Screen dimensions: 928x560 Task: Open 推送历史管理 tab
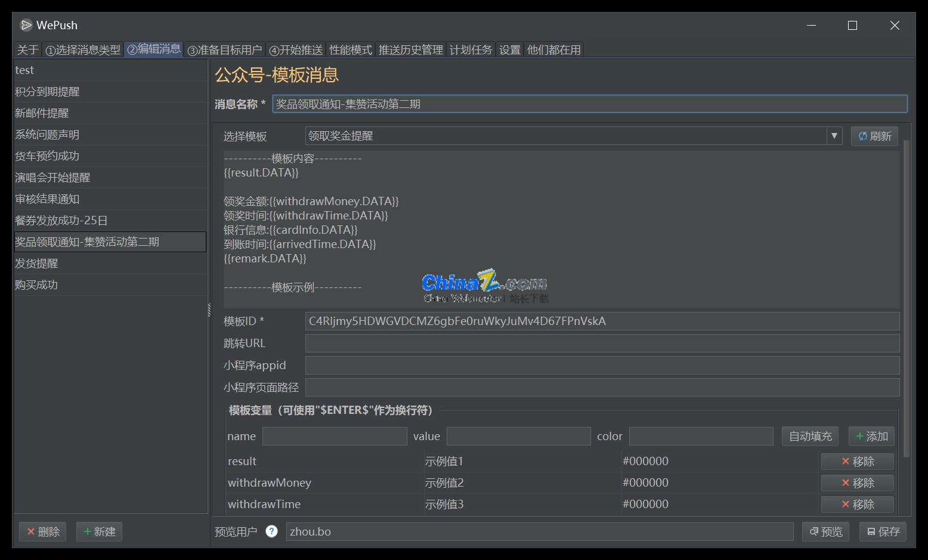coord(411,50)
